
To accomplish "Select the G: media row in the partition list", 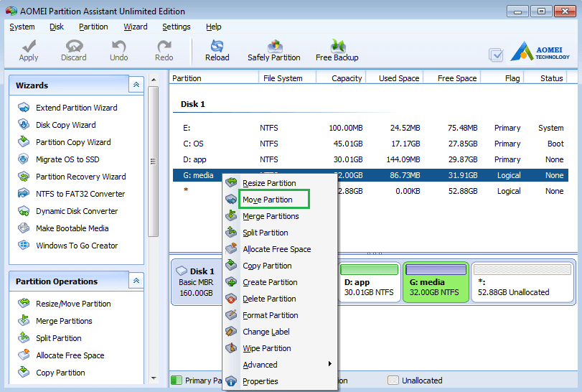I will 371,175.
